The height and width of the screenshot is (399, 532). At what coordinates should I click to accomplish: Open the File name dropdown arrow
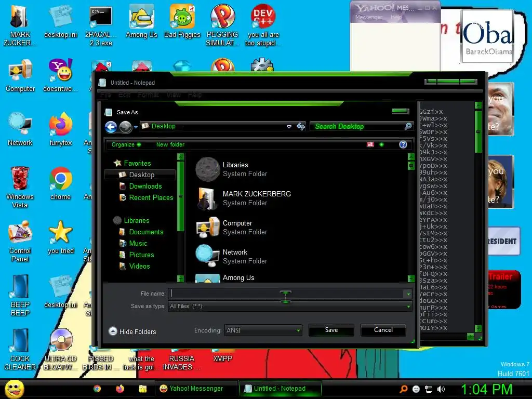tap(408, 294)
